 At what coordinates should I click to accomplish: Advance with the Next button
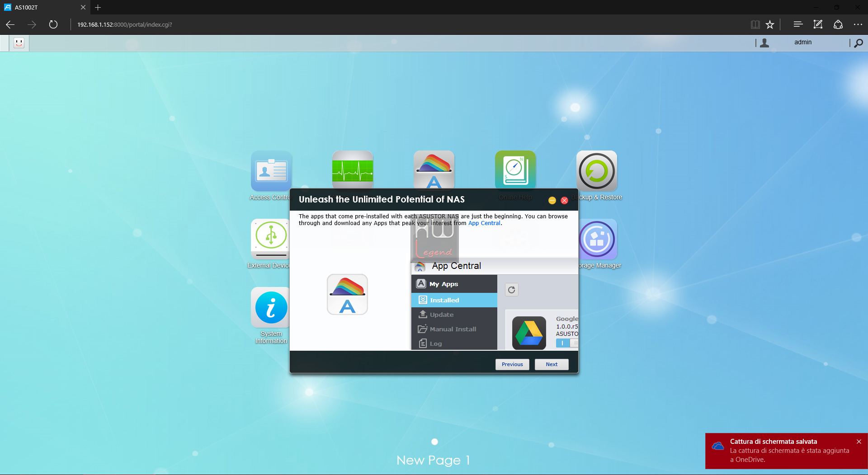(552, 364)
